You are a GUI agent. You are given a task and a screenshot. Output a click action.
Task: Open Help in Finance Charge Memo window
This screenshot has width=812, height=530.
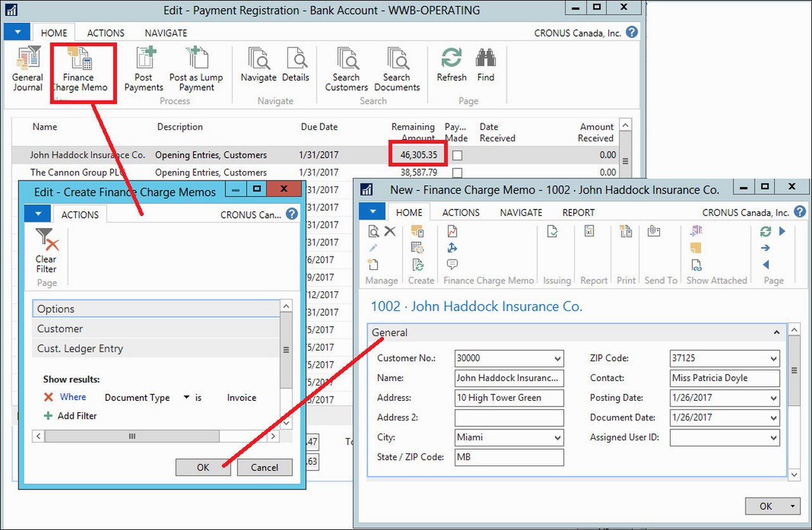pyautogui.click(x=801, y=212)
